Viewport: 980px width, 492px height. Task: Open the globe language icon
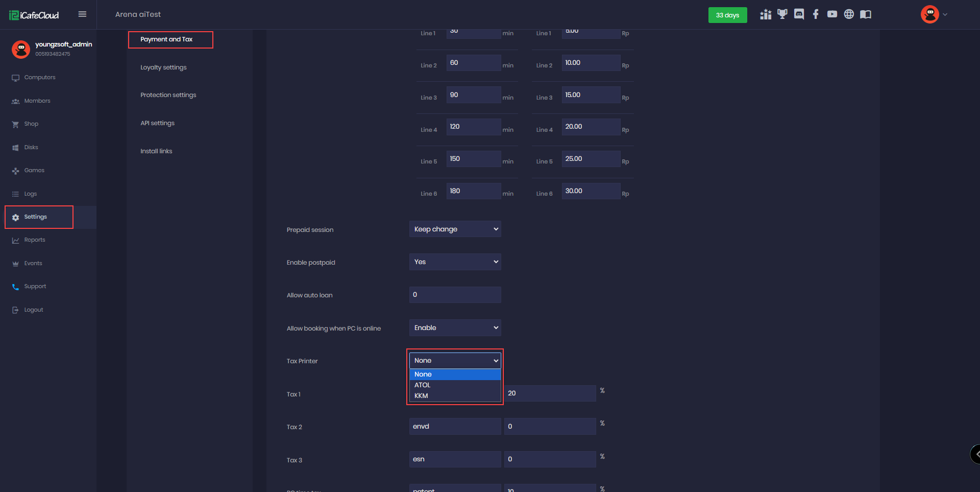pyautogui.click(x=849, y=14)
